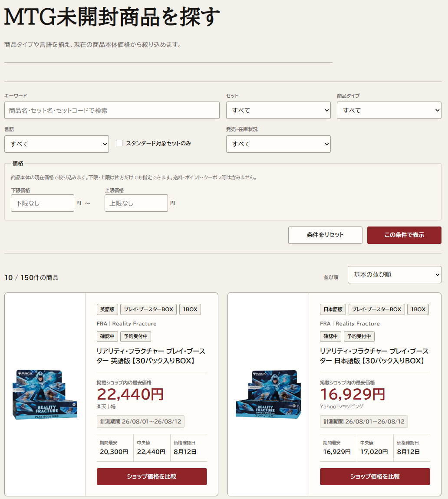Click 確認中 badge on 英語版 card

[x=107, y=336]
